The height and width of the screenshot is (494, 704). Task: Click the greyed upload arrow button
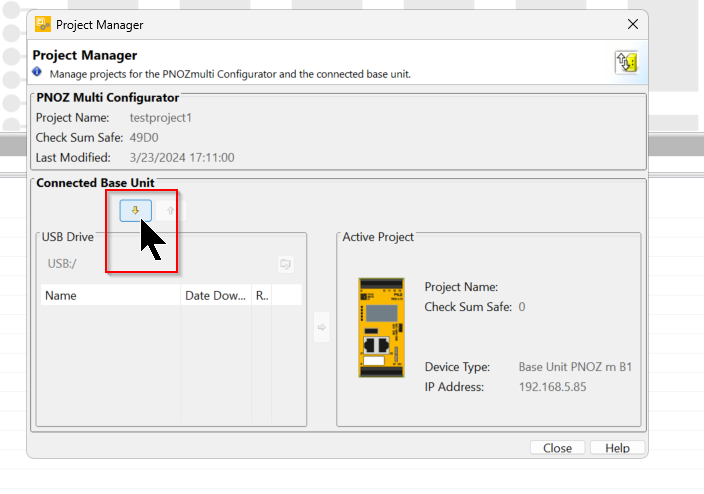point(170,211)
